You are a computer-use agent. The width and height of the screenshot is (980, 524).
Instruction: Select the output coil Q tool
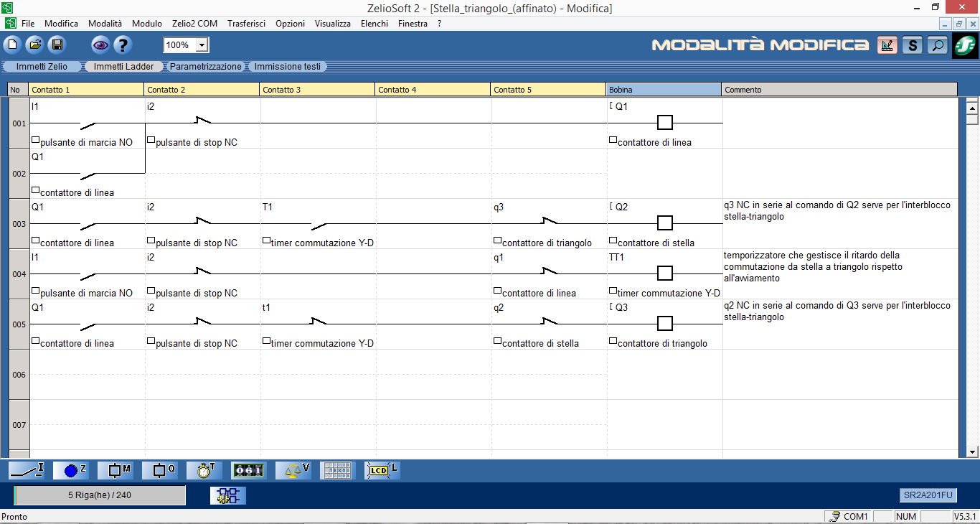tap(161, 470)
